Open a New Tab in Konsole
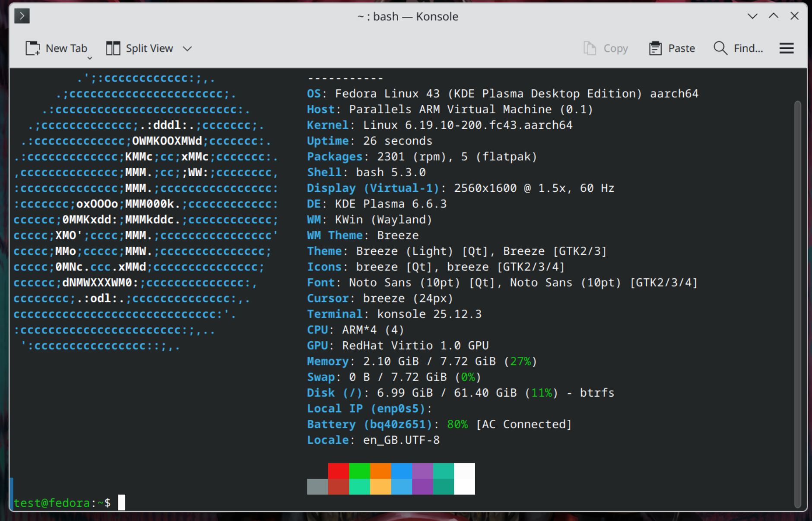 56,48
